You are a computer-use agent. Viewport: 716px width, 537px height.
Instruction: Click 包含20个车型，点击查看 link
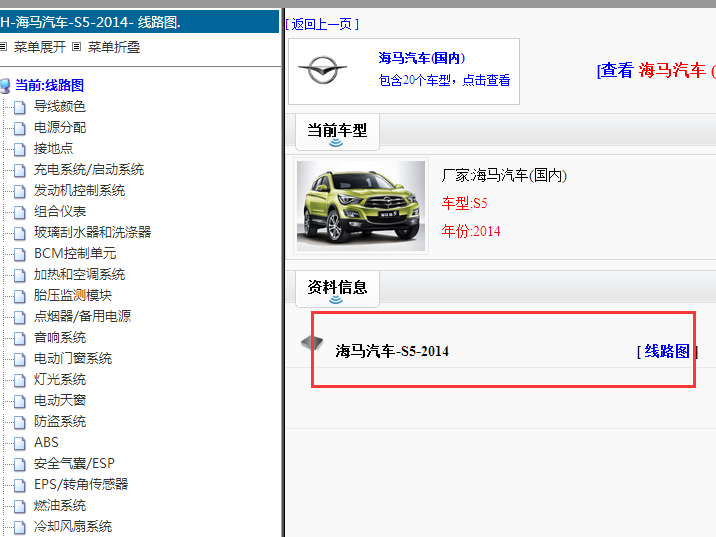(x=444, y=80)
